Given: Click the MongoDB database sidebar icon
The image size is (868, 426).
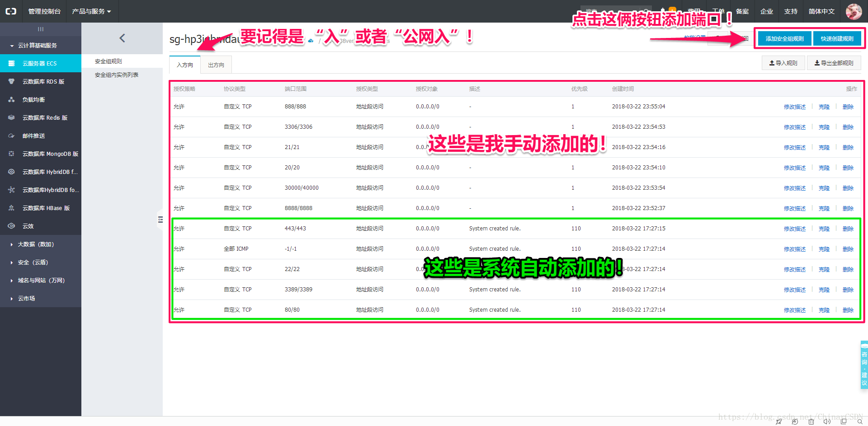Looking at the screenshot, I should [11, 154].
